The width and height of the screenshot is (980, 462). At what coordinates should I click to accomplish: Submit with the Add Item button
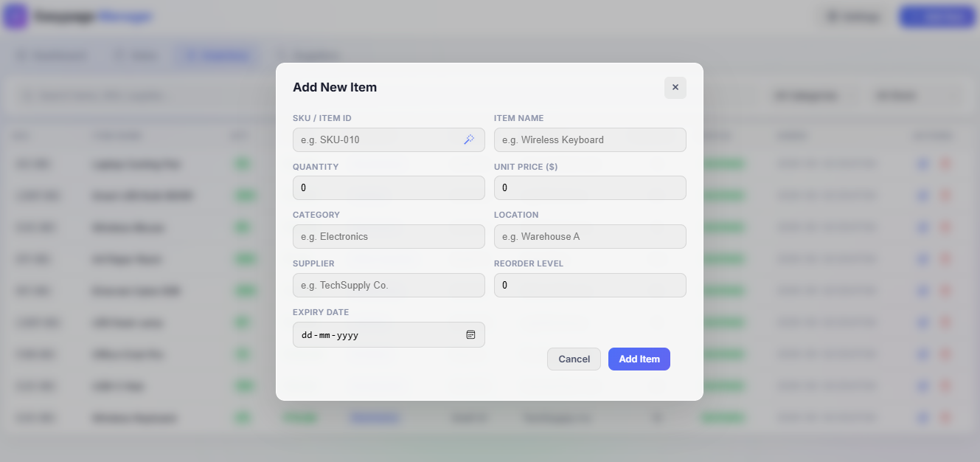pyautogui.click(x=639, y=359)
